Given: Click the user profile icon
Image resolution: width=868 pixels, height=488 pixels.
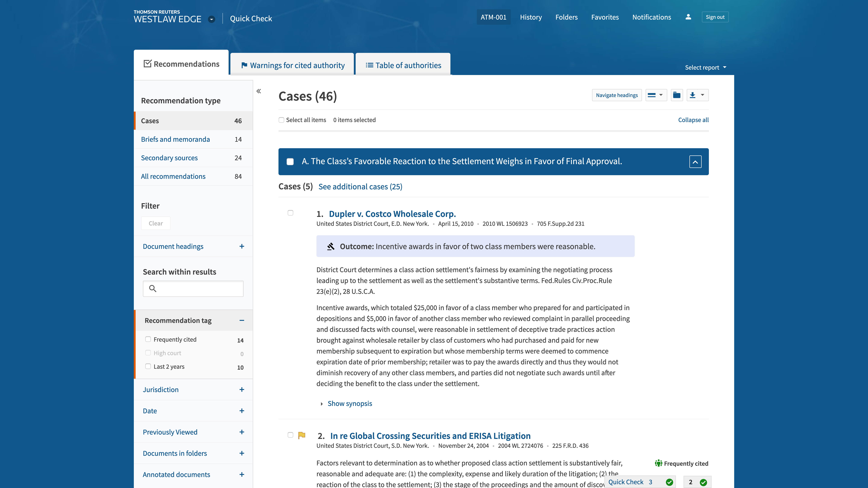Looking at the screenshot, I should click(688, 17).
